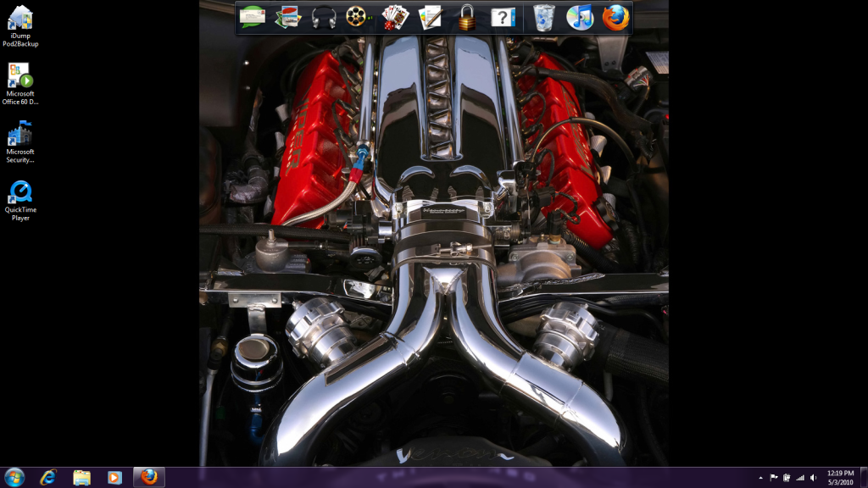Open the mail envelope icon in the dock
The image size is (868, 488).
tap(253, 16)
